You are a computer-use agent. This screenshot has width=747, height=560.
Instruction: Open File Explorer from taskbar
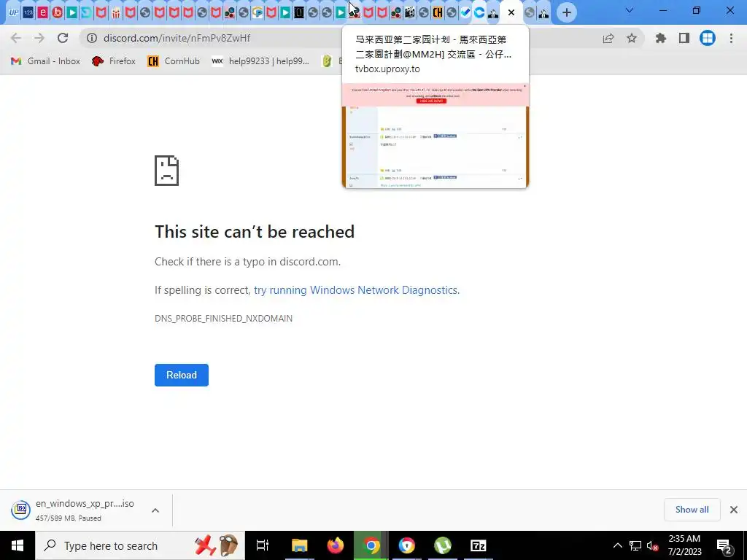tap(300, 545)
